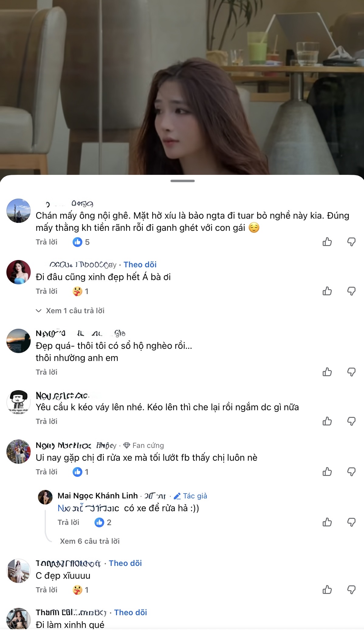
Task: Like the comment "Đi đâu cũng xinh đẹp hết Á bà ơi"
Action: pos(328,291)
